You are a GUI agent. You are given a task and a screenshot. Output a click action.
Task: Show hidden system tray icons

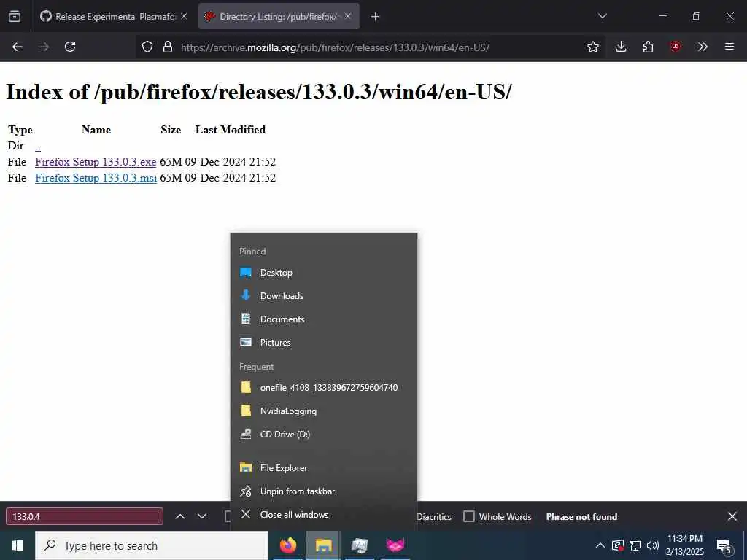[600, 545]
